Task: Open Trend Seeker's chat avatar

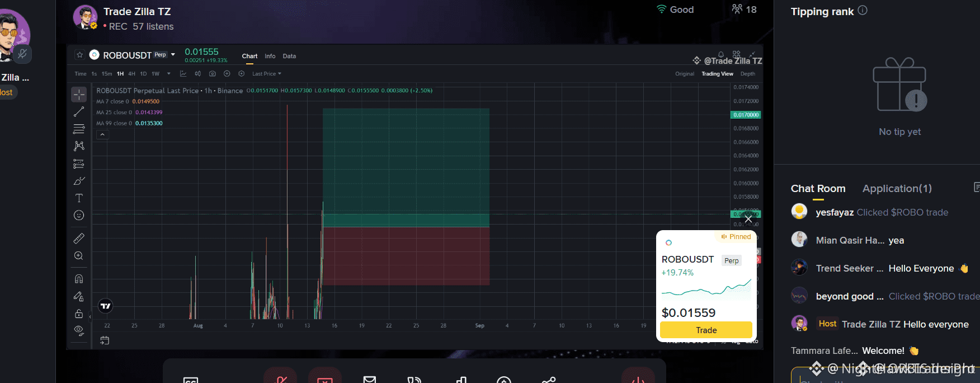Action: point(799,268)
